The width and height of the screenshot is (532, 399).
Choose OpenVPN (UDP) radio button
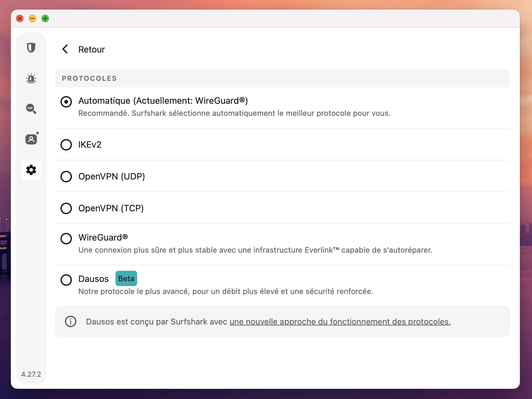pos(66,176)
